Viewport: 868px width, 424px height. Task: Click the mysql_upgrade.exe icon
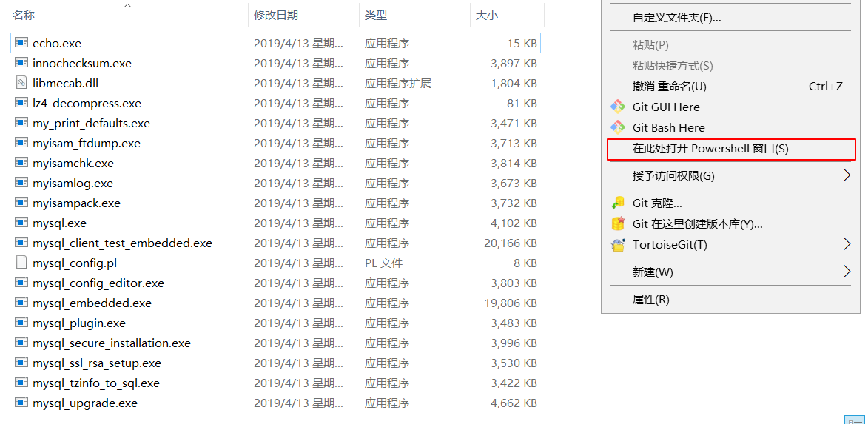point(21,403)
